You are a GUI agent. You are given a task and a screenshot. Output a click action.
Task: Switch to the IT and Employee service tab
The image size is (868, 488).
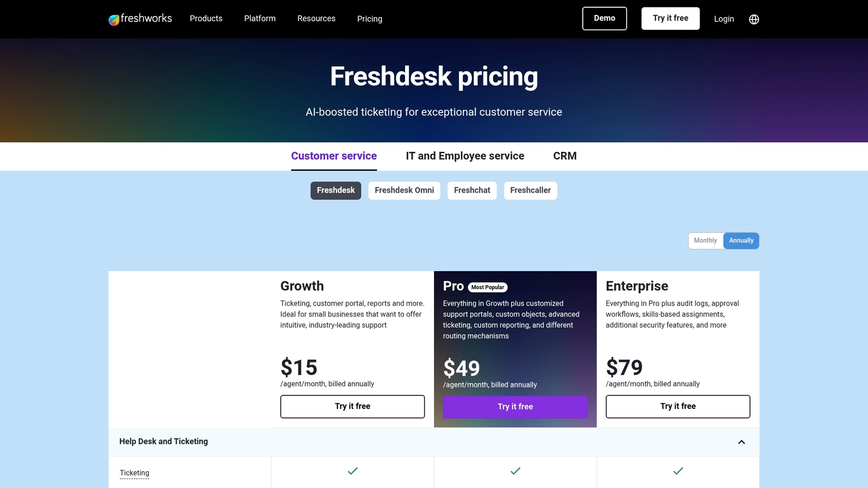click(464, 155)
